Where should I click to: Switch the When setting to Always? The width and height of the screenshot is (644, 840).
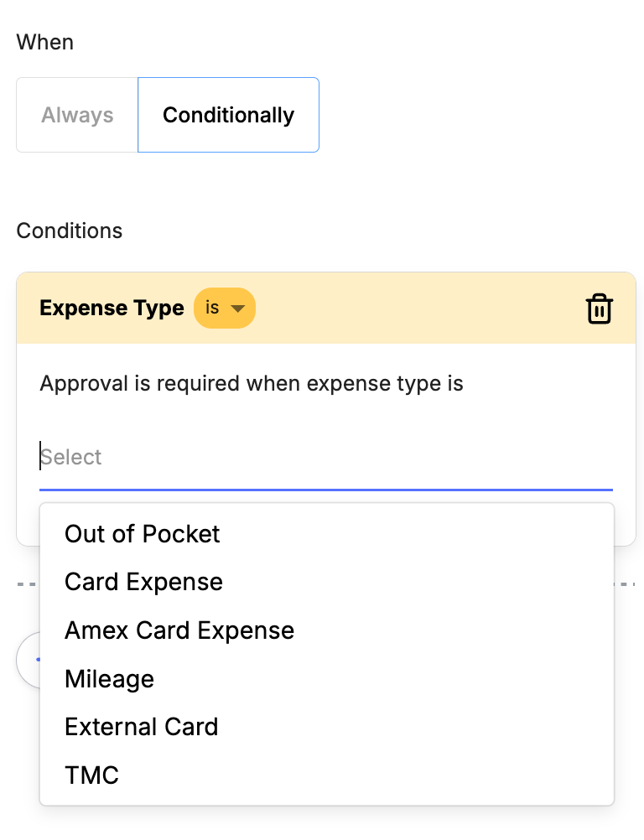(x=77, y=115)
